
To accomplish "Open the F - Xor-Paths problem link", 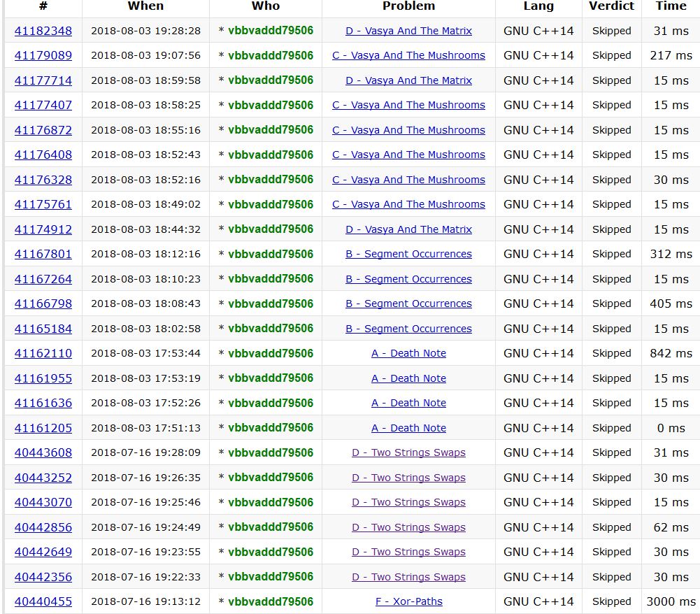I will pyautogui.click(x=408, y=601).
